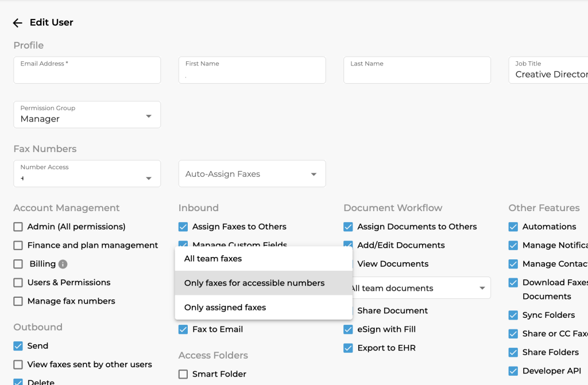Select Only assigned faxes from the list

tap(224, 308)
